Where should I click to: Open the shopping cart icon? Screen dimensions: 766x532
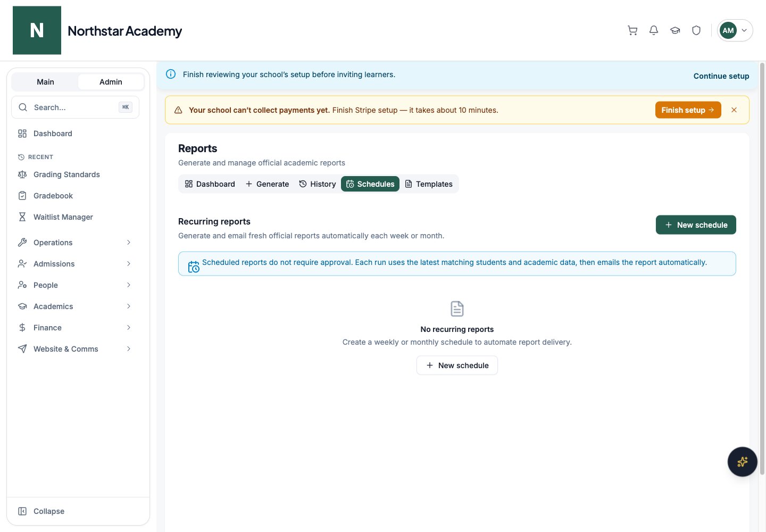(x=632, y=30)
